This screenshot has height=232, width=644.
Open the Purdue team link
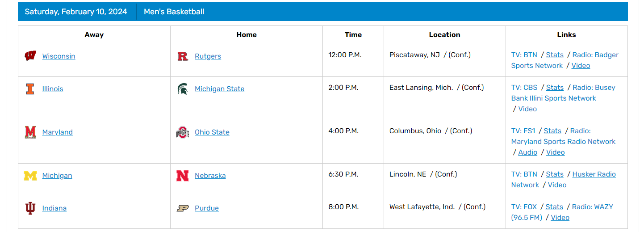click(x=207, y=208)
